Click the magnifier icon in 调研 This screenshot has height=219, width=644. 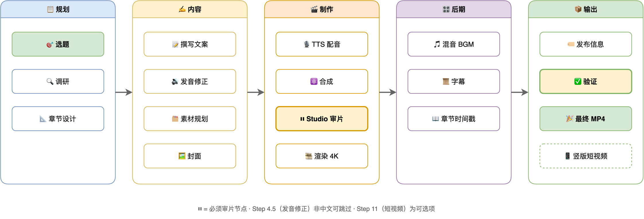click(x=50, y=81)
